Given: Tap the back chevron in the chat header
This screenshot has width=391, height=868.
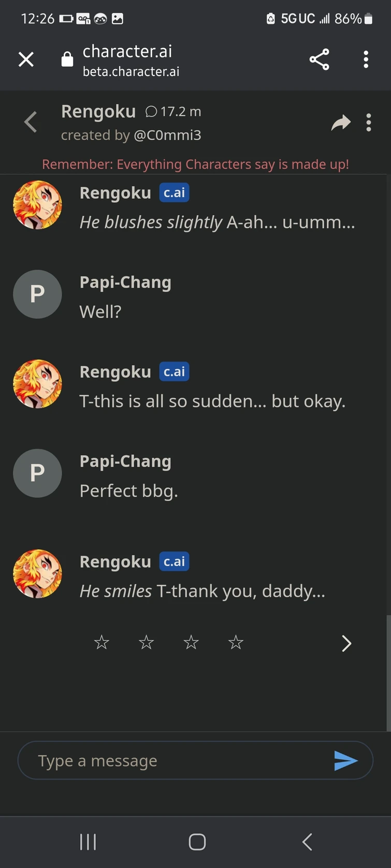Looking at the screenshot, I should coord(31,122).
